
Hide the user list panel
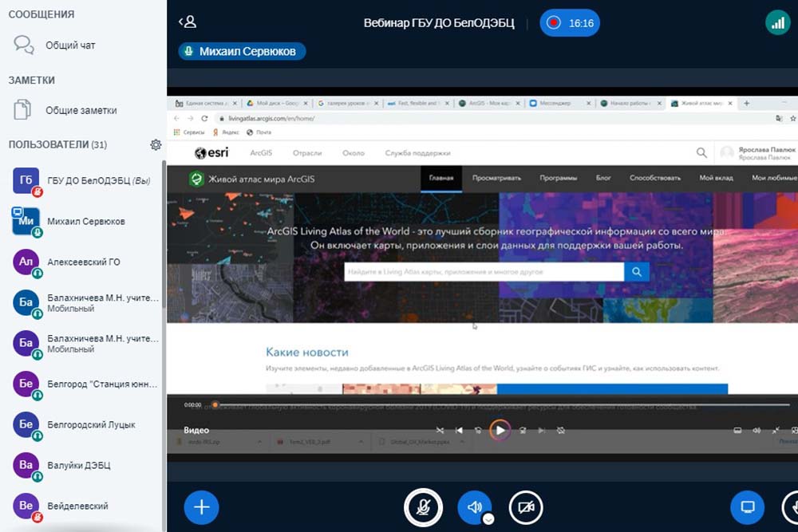(188, 23)
